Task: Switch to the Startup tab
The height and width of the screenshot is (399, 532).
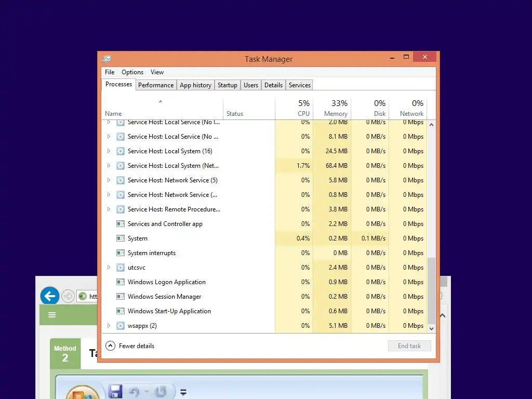Action: pos(228,85)
